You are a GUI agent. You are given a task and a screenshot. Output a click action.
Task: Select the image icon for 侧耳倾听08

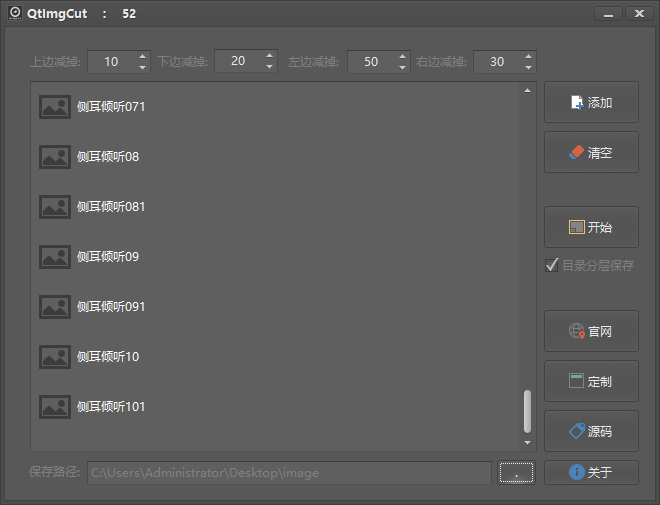(x=55, y=157)
